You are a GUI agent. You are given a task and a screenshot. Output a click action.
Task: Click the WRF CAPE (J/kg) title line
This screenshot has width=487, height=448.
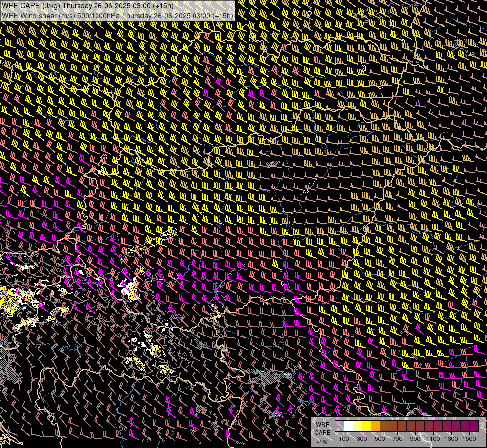pyautogui.click(x=88, y=6)
